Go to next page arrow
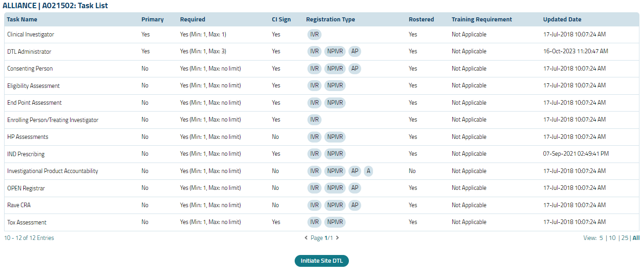Image resolution: width=644 pixels, height=270 pixels. [337, 238]
